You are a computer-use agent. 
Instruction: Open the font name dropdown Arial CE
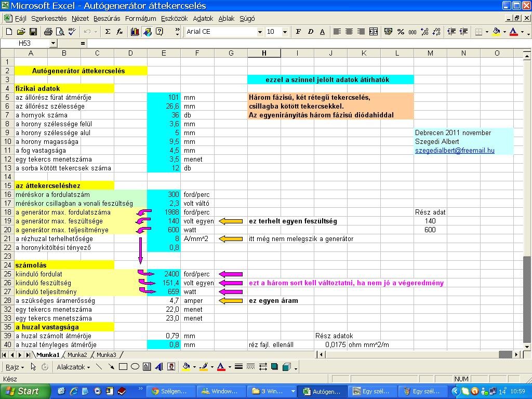pyautogui.click(x=260, y=32)
